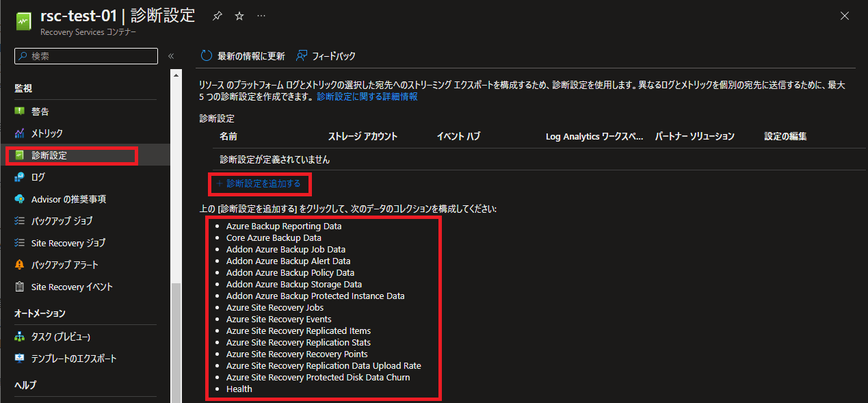868x403 pixels.
Task: Click the Recovery Services vault resource icon
Action: [x=23, y=21]
